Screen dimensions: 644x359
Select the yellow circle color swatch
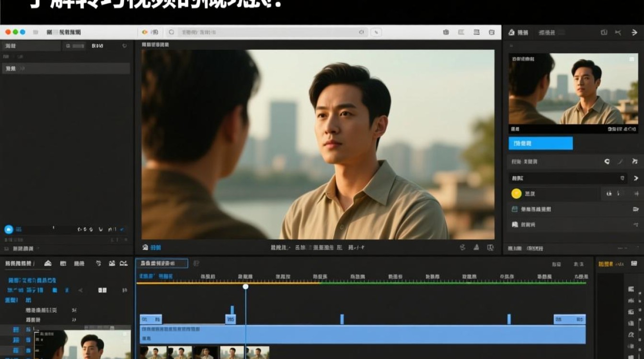[516, 193]
